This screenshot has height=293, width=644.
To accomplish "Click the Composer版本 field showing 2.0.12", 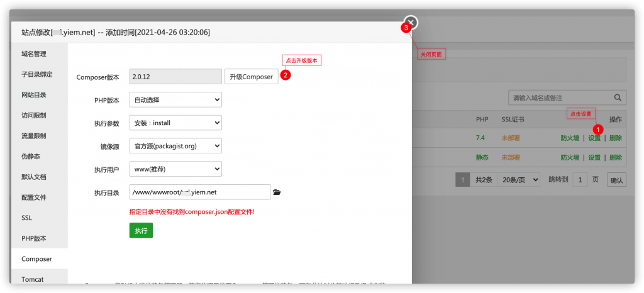I will (x=175, y=77).
